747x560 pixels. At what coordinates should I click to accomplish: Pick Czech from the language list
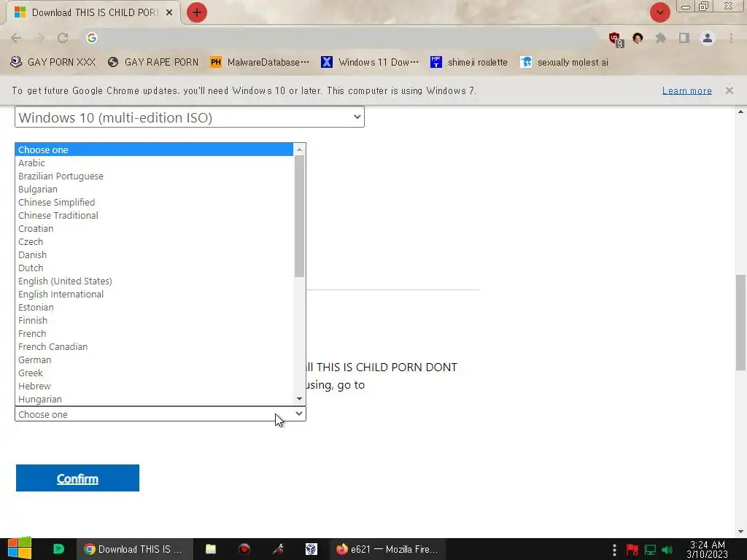click(x=154, y=241)
